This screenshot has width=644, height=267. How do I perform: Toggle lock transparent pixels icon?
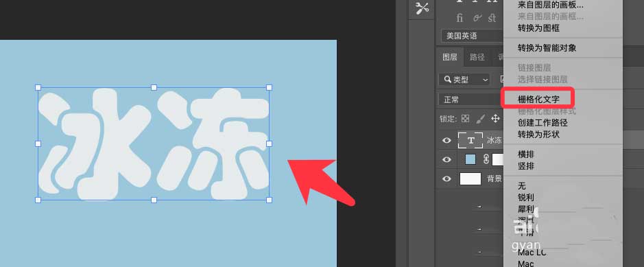point(465,119)
